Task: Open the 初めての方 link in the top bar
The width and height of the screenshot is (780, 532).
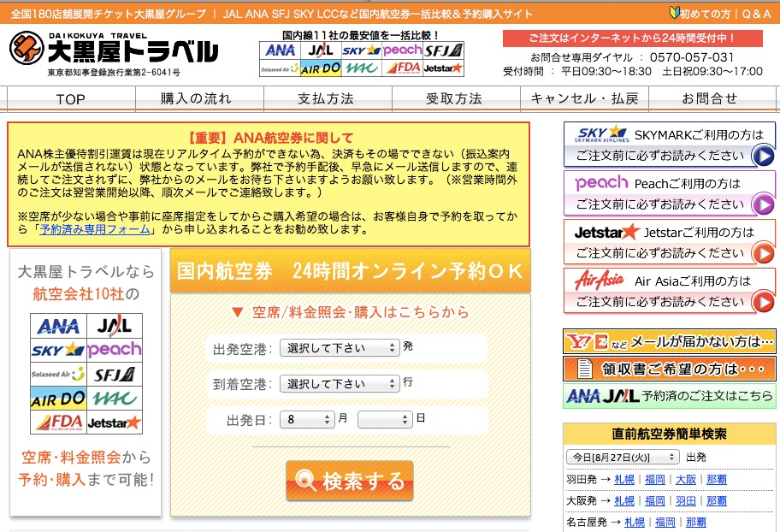Action: [706, 14]
